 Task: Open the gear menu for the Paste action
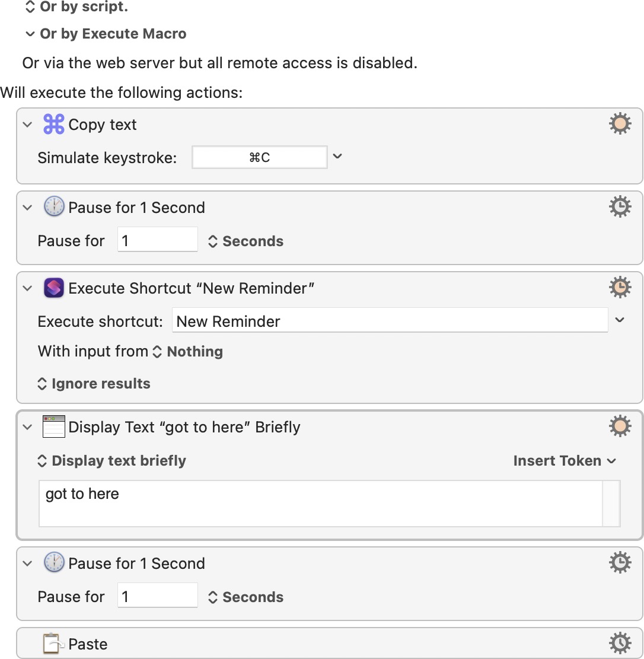(620, 644)
